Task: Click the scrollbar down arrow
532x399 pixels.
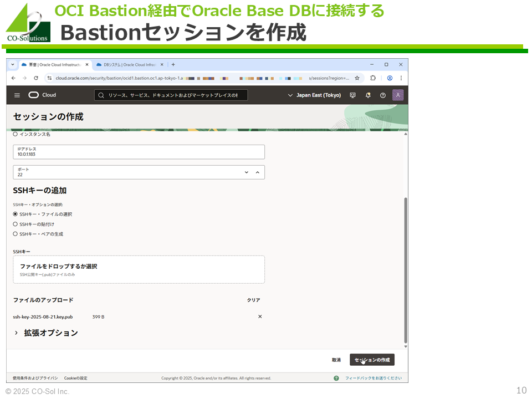Action: 406,346
